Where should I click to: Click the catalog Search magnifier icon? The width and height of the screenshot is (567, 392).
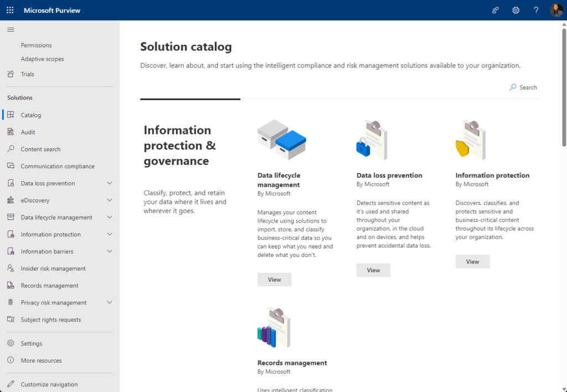click(513, 87)
